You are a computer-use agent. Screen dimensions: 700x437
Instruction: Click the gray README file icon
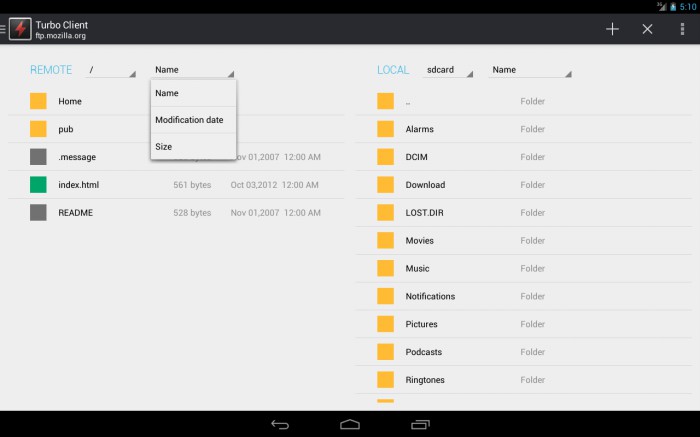pos(38,212)
